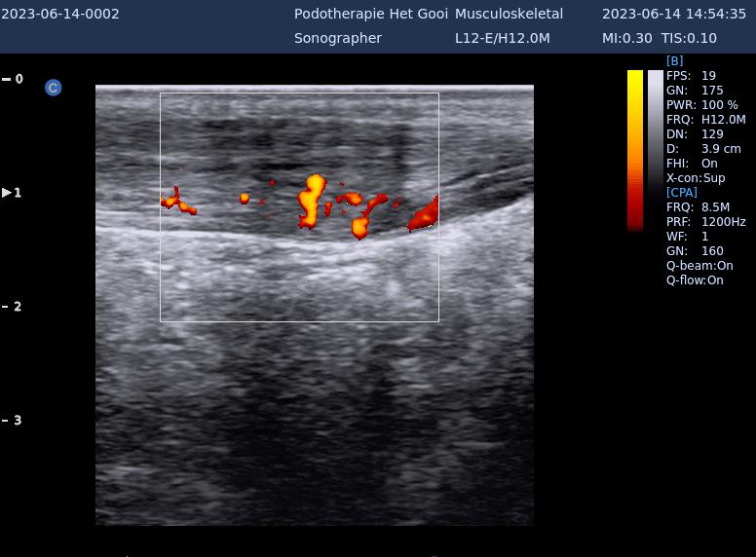Toggle the Q-flow On setting
The height and width of the screenshot is (557, 756).
695,280
